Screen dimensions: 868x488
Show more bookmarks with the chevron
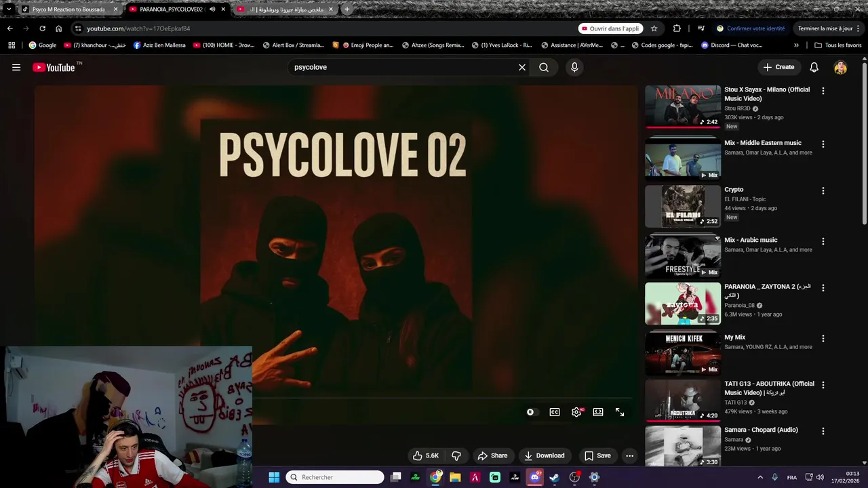pos(796,45)
